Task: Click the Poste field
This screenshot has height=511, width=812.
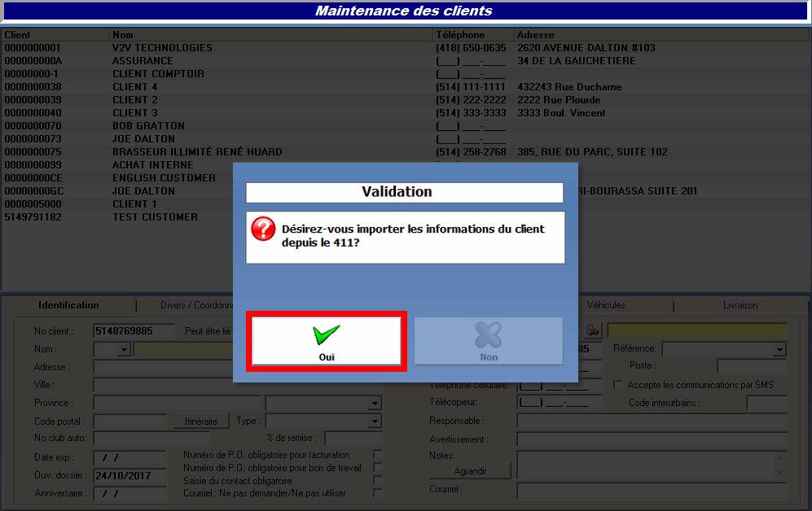Action: pyautogui.click(x=752, y=366)
